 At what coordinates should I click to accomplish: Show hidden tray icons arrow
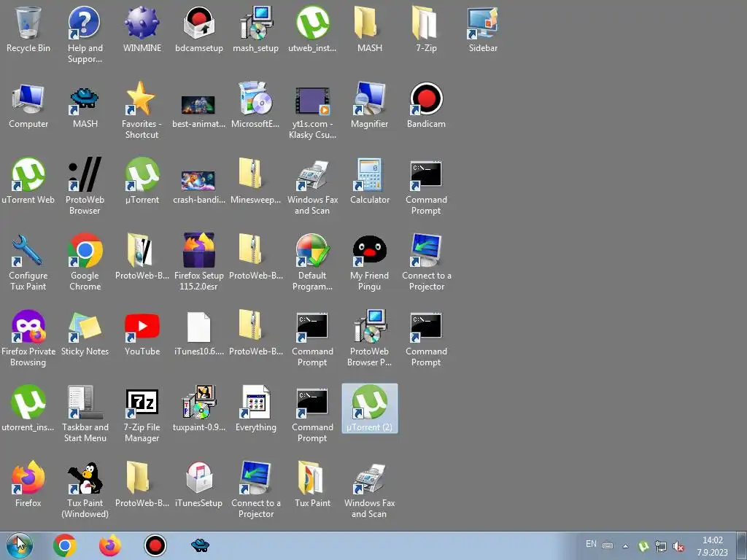pyautogui.click(x=625, y=546)
